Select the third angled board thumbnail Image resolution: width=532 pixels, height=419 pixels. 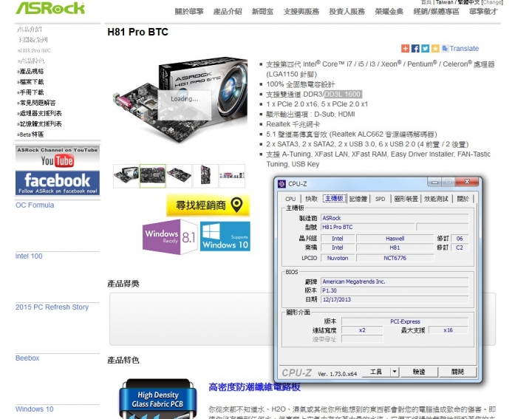(179, 176)
